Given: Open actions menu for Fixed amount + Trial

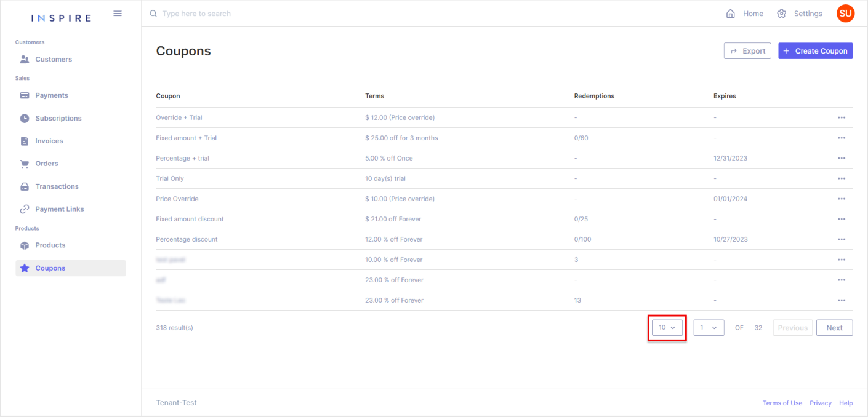Looking at the screenshot, I should [x=842, y=138].
